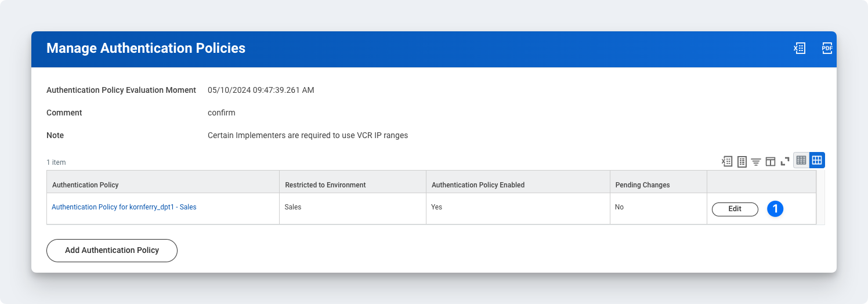Viewport: 868px width, 304px height.
Task: Open the kornferry_dpt1 - Sales policy link
Action: pos(124,207)
